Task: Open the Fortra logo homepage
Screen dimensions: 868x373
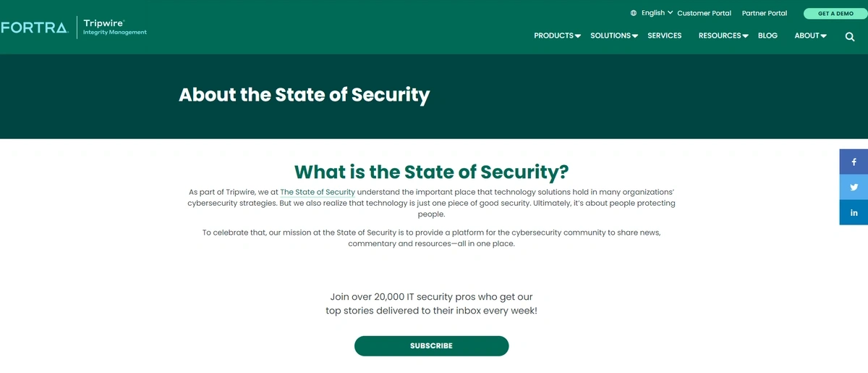Action: click(34, 28)
